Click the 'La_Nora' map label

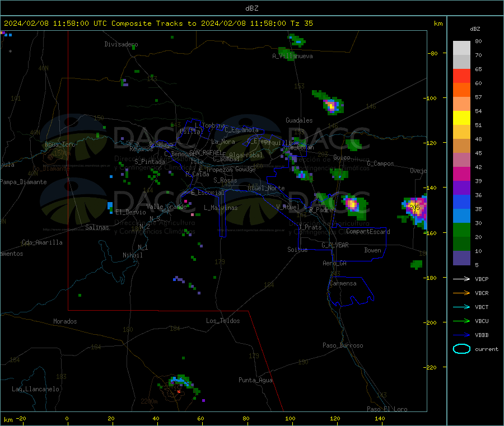[x=223, y=142]
